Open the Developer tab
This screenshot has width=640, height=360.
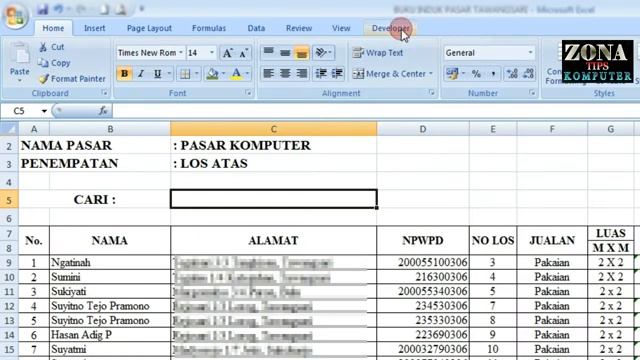point(390,28)
